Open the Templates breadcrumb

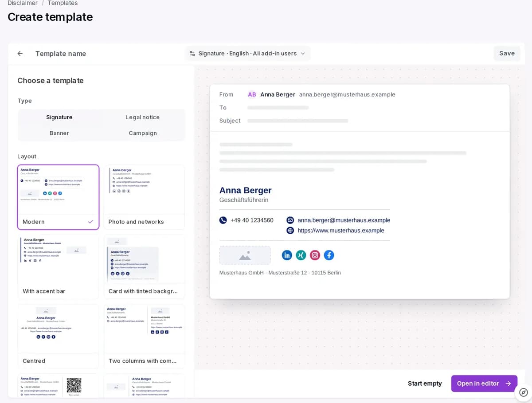[63, 3]
